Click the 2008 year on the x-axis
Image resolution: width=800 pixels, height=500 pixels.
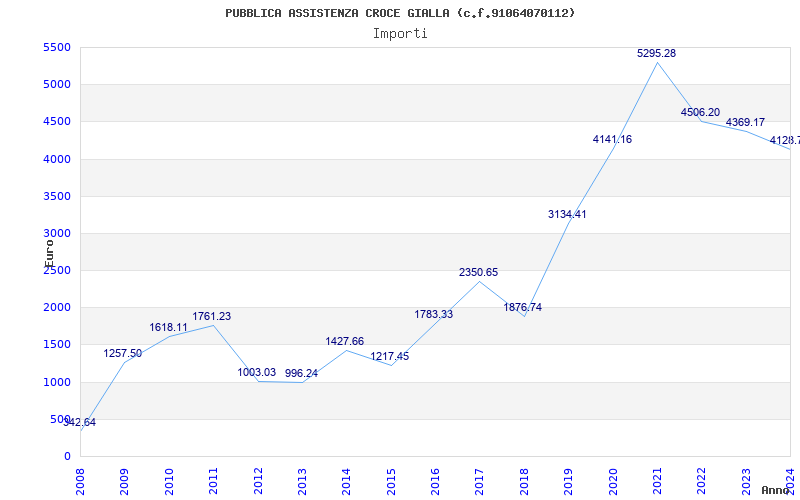81,480
